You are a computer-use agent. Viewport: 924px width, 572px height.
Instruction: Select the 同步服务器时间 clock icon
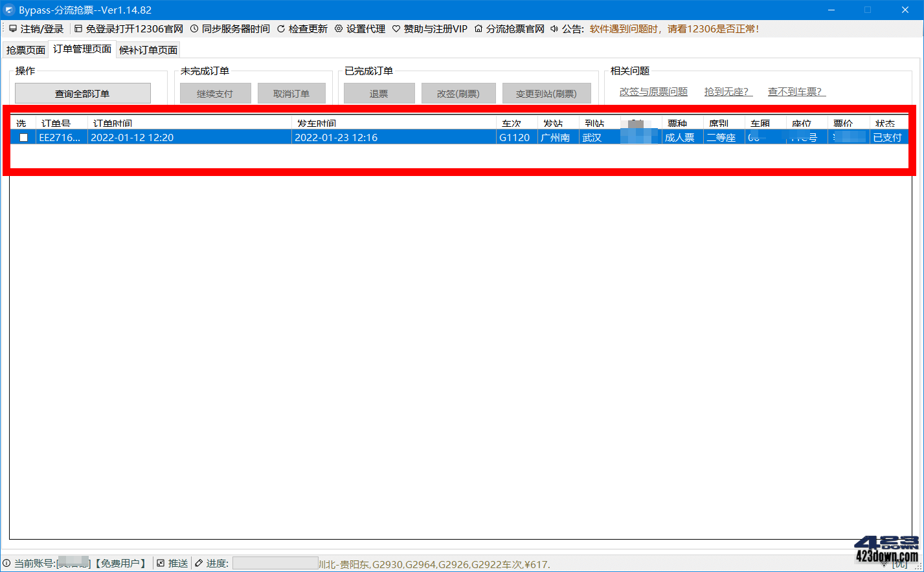pos(194,28)
